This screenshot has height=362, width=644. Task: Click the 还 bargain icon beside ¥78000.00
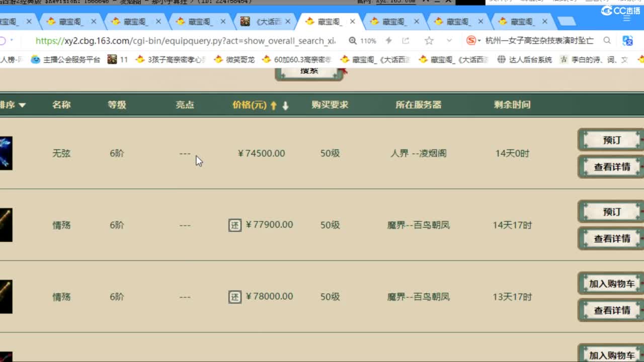235,297
